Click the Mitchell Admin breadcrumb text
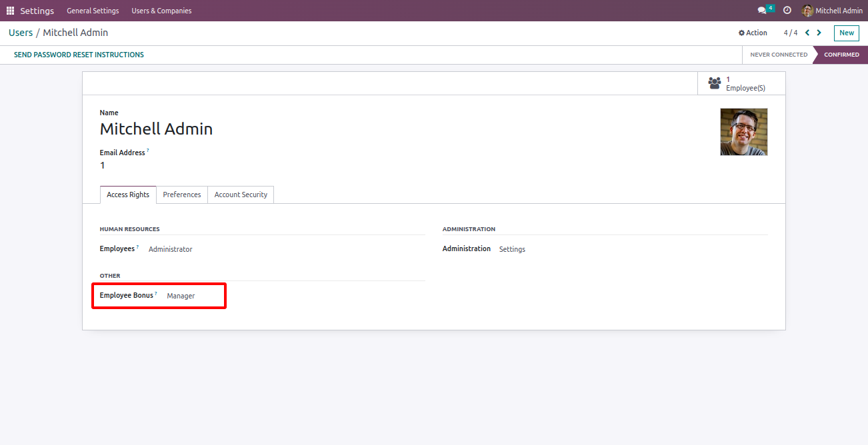This screenshot has height=445, width=868. tap(75, 33)
